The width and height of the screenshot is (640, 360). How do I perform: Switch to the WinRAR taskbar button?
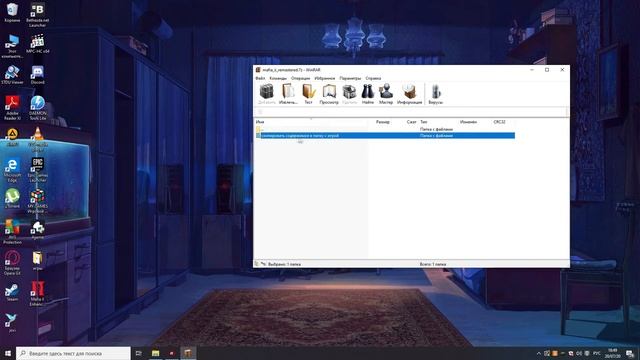pos(188,353)
